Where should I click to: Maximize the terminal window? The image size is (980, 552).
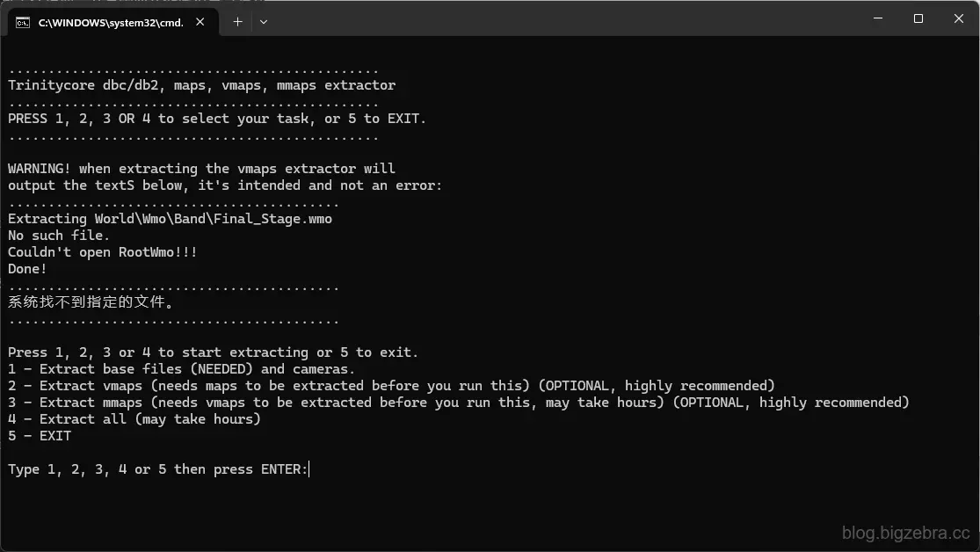tap(918, 18)
